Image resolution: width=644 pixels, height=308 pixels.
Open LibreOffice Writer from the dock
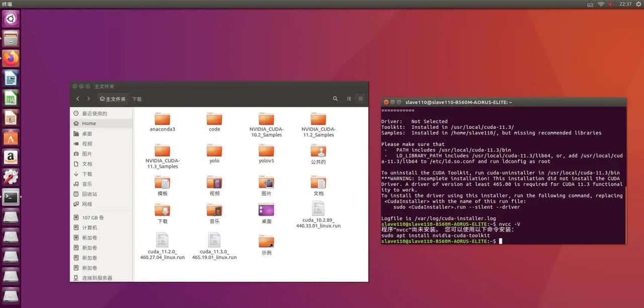point(11,78)
